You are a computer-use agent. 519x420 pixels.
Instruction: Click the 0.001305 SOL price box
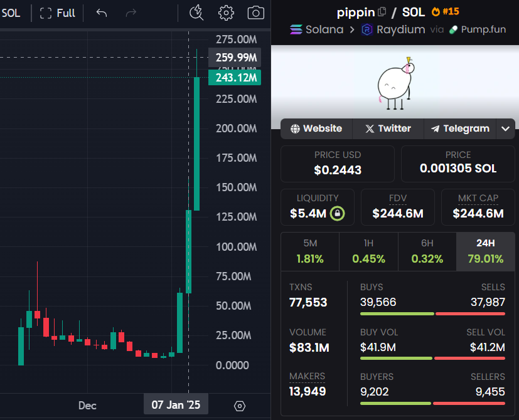(458, 164)
